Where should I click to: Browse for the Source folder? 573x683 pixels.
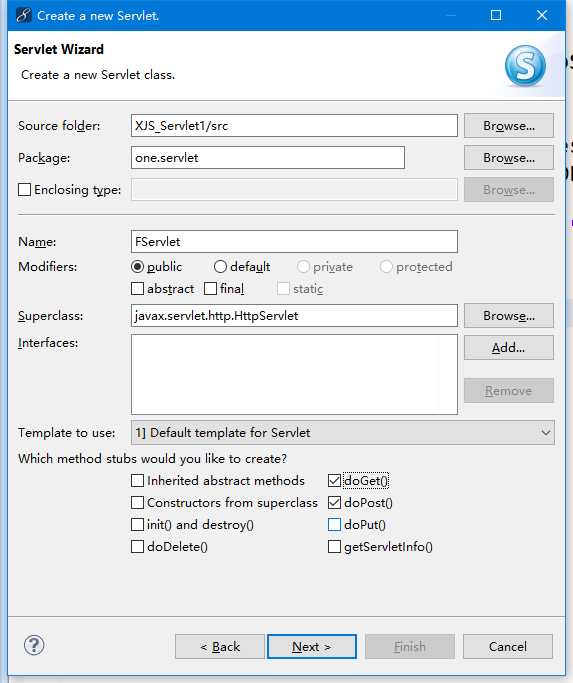pyautogui.click(x=509, y=126)
